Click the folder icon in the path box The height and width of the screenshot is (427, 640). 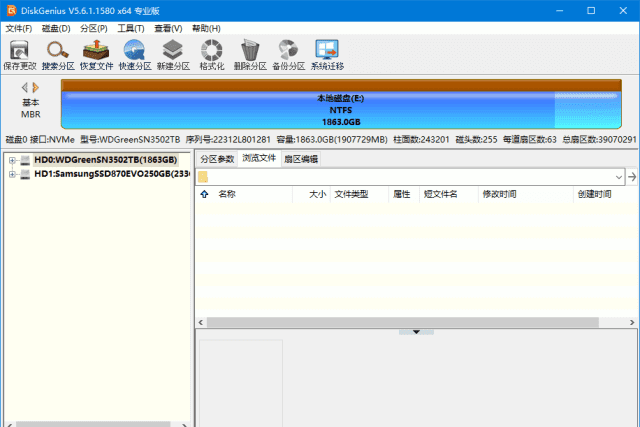point(203,177)
